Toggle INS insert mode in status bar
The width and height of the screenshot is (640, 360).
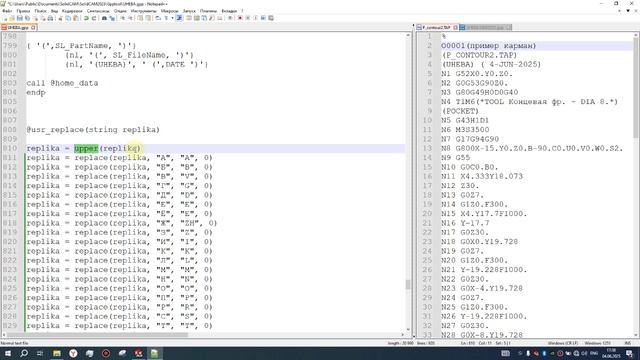pos(628,343)
